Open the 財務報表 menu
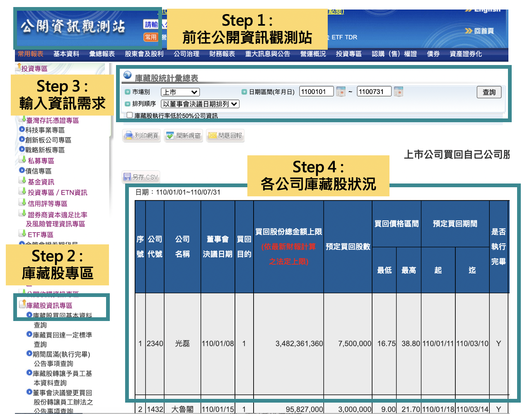532x420 pixels. click(222, 54)
